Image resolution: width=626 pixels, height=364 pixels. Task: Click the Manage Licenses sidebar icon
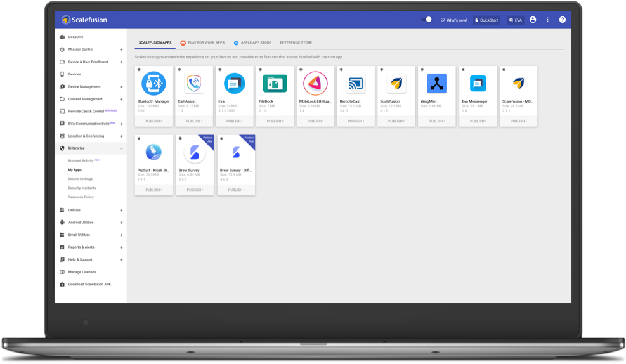62,272
